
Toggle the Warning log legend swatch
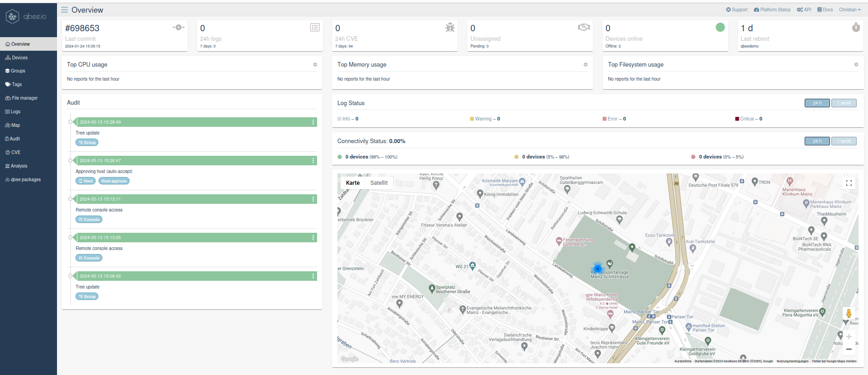coord(472,119)
